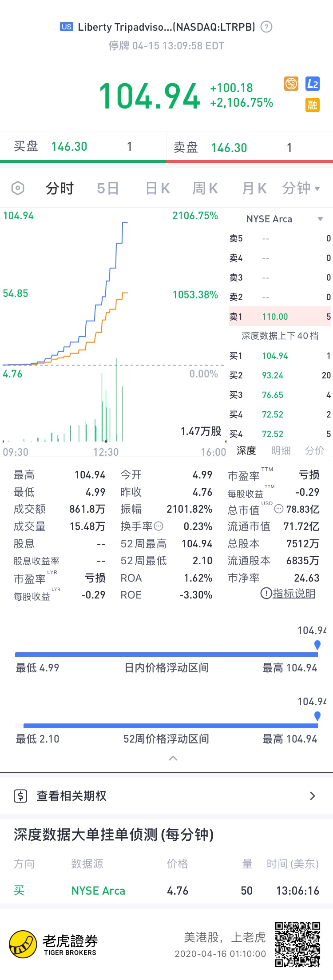Switch to the 月K chart tab
This screenshot has height=980, width=333.
click(x=254, y=188)
